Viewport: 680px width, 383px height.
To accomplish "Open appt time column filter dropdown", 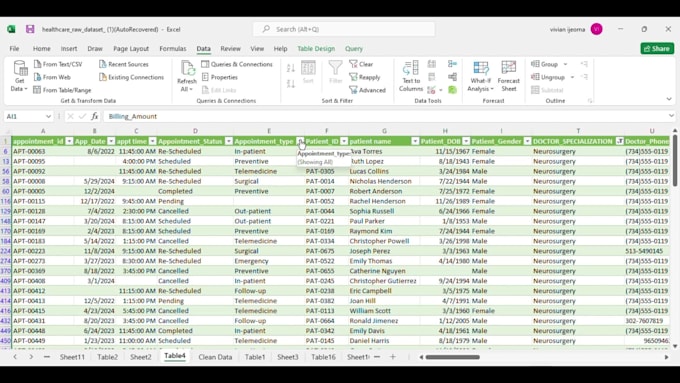I will [153, 141].
